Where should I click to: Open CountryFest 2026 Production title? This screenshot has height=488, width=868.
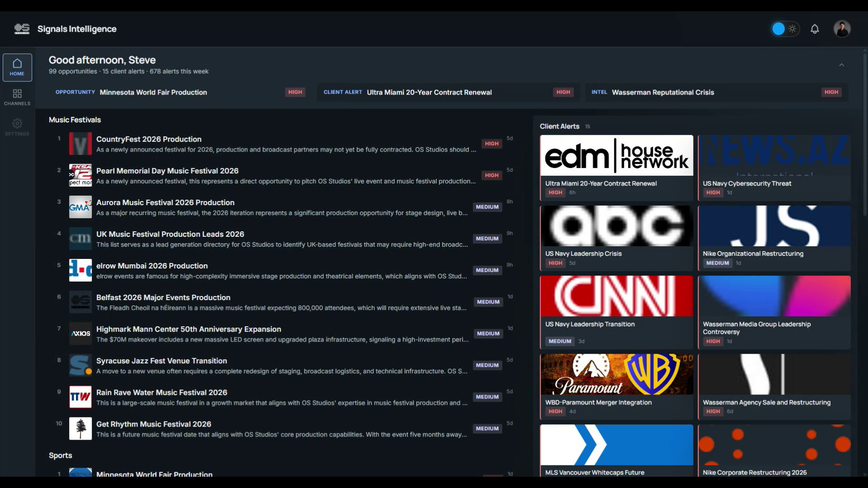click(x=149, y=139)
